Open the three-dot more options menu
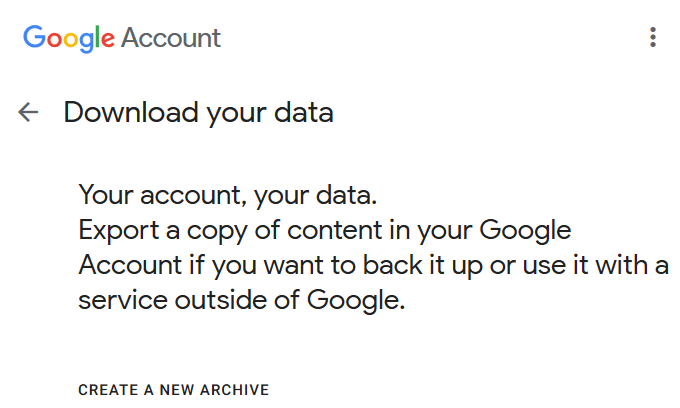Viewport: 680px width, 408px height. click(653, 38)
